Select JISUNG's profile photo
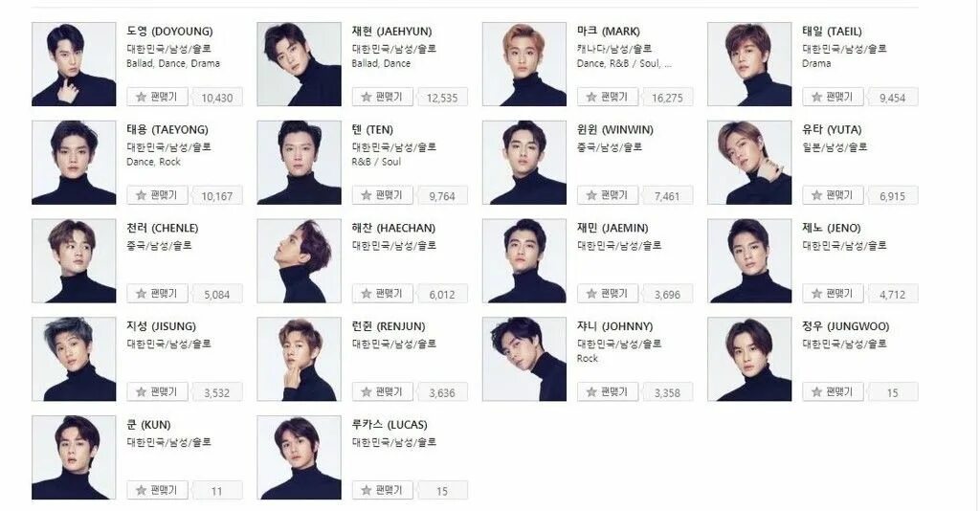Screen dimensions: 980x511 74,359
